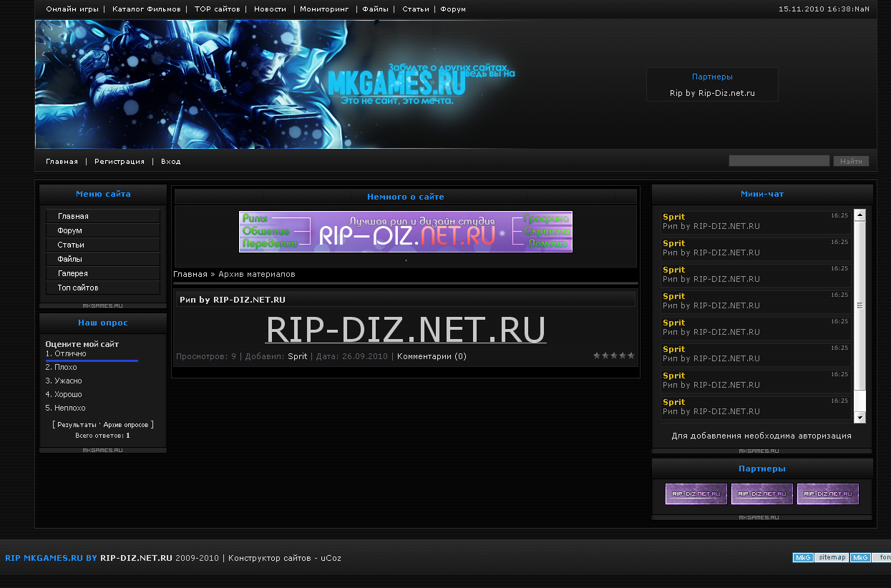Image resolution: width=891 pixels, height=588 pixels.
Task: Open TOP сайтов in the top navigation
Action: point(218,9)
